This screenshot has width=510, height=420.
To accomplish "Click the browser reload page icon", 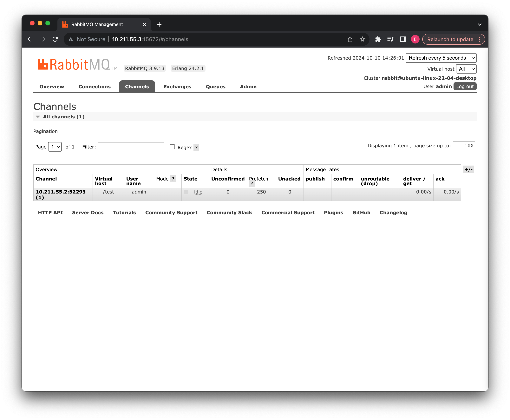I will pos(55,39).
